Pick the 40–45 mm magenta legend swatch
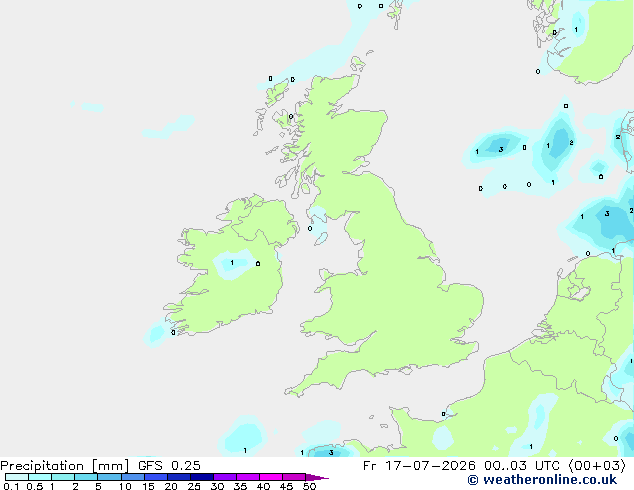 (x=271, y=477)
